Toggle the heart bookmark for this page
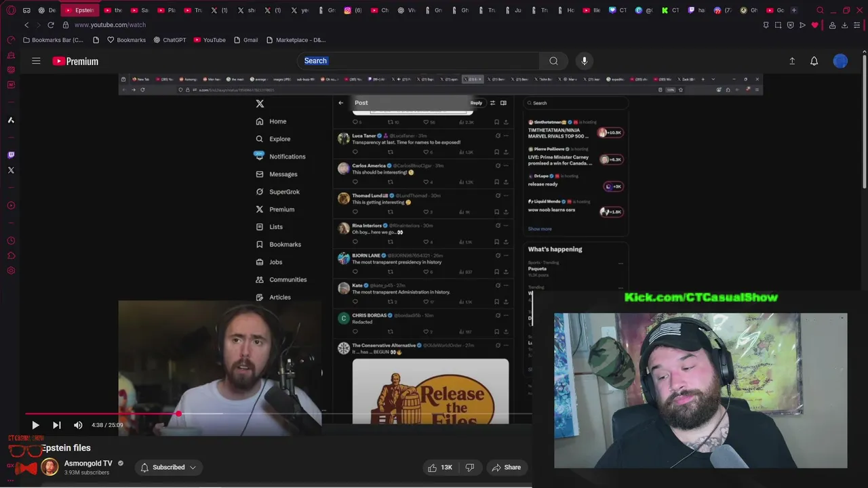The width and height of the screenshot is (868, 488). tap(814, 25)
